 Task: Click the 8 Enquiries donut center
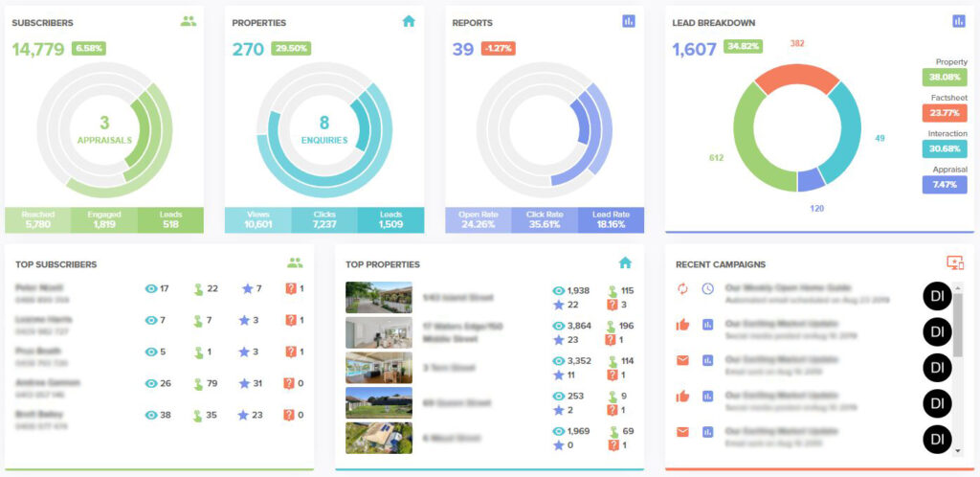[324, 129]
